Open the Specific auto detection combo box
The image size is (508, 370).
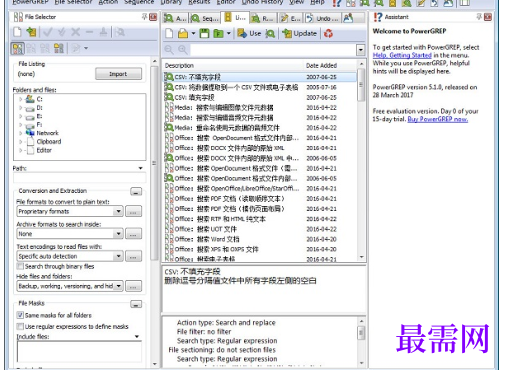click(70, 256)
